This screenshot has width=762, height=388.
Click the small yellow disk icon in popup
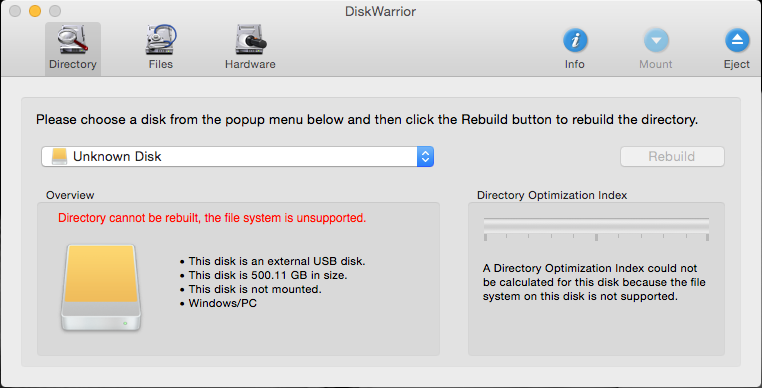point(59,157)
